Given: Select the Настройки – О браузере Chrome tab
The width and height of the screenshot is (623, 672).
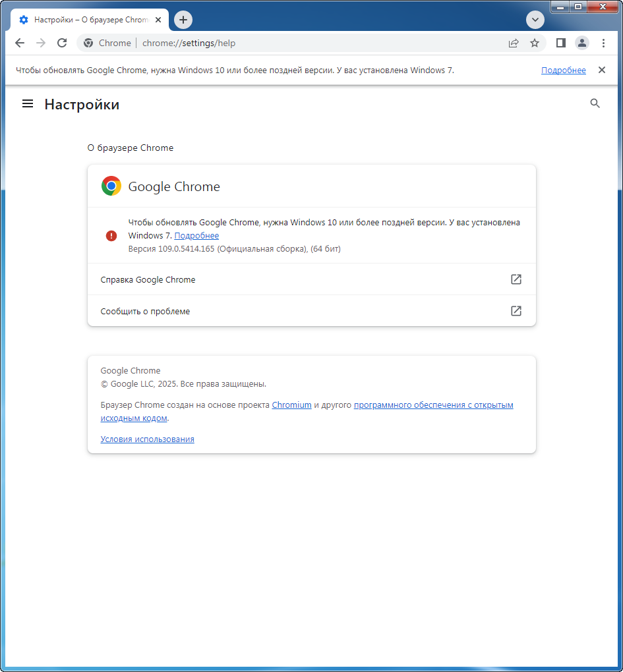Looking at the screenshot, I should [90, 20].
